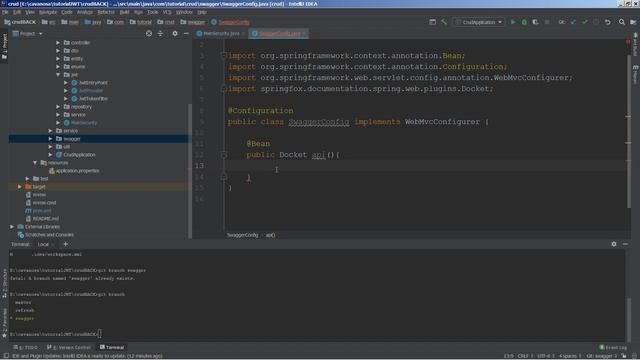Expand the target folder

click(19, 187)
